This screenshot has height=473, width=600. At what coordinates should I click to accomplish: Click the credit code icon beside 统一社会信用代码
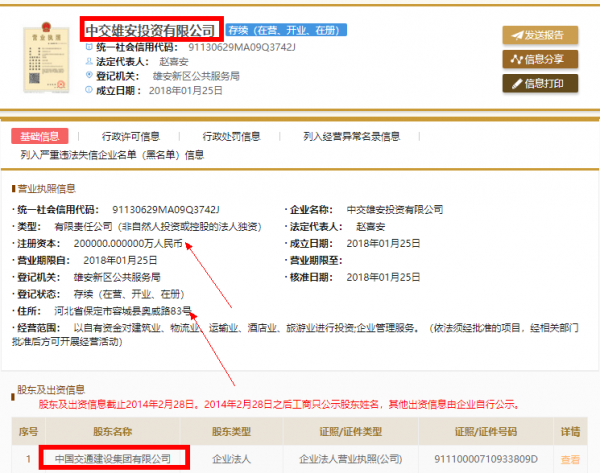89,47
